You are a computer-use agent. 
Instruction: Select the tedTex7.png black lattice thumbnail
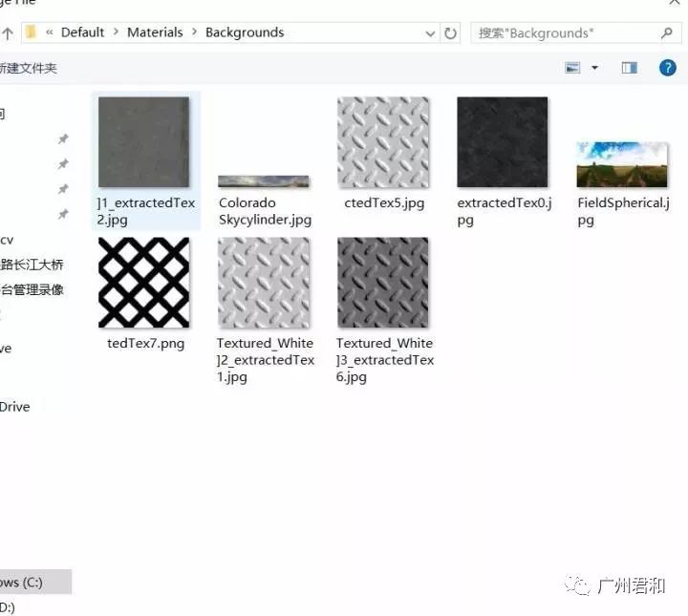pos(144,283)
